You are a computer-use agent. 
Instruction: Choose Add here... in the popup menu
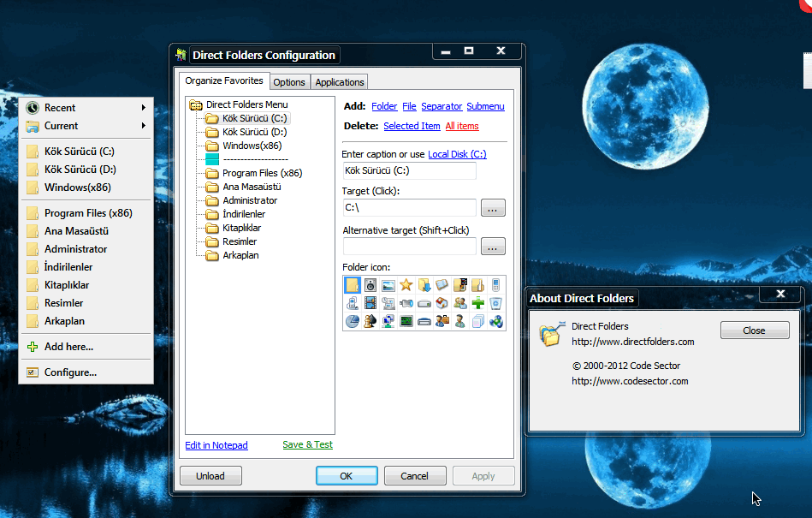[x=86, y=347]
